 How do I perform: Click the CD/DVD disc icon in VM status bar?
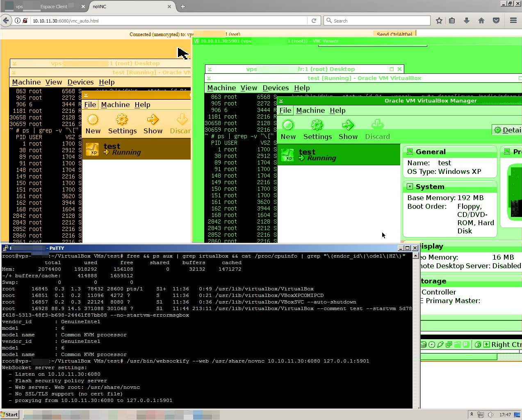[432, 345]
